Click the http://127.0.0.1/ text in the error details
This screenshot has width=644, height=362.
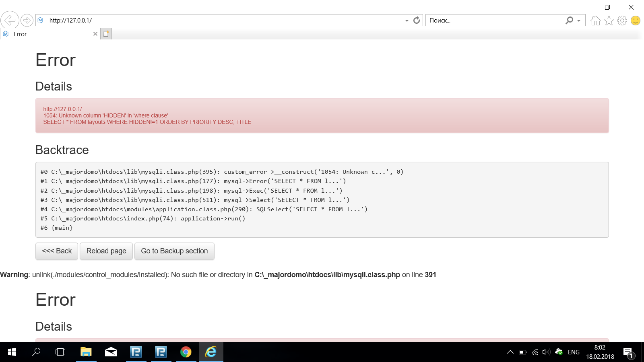pos(62,109)
